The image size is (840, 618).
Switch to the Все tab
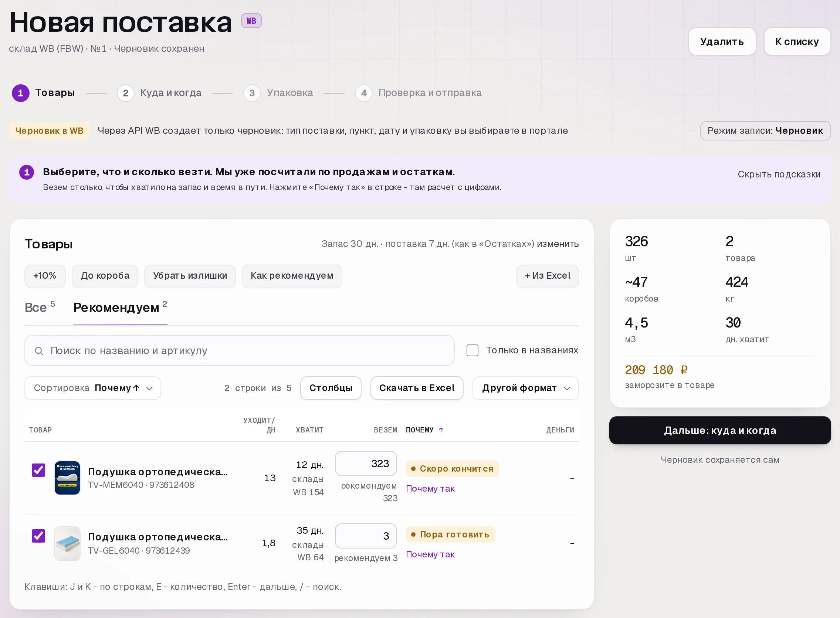pyautogui.click(x=40, y=307)
